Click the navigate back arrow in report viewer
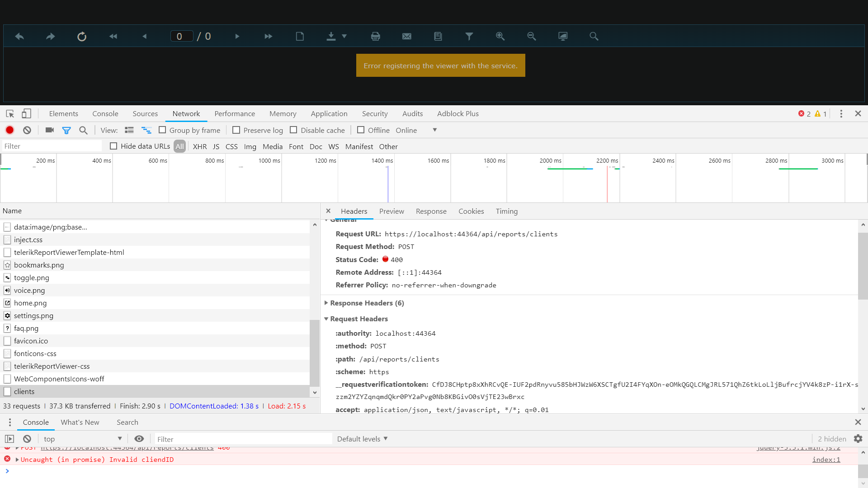868x488 pixels. tap(19, 36)
